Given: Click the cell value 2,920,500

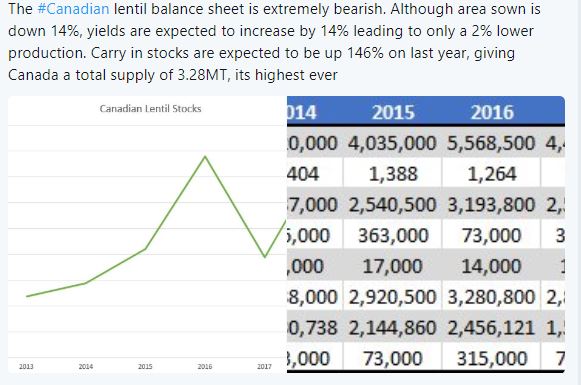Looking at the screenshot, I should tap(392, 297).
